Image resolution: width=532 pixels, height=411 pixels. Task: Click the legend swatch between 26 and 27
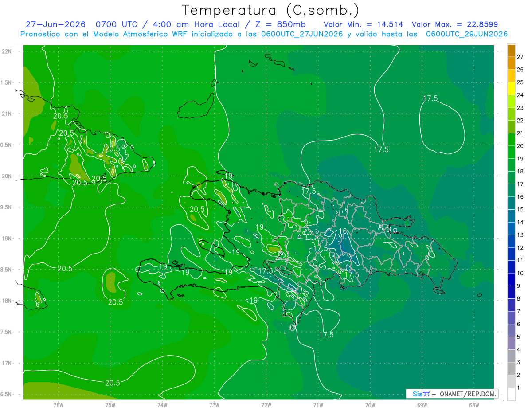click(511, 63)
